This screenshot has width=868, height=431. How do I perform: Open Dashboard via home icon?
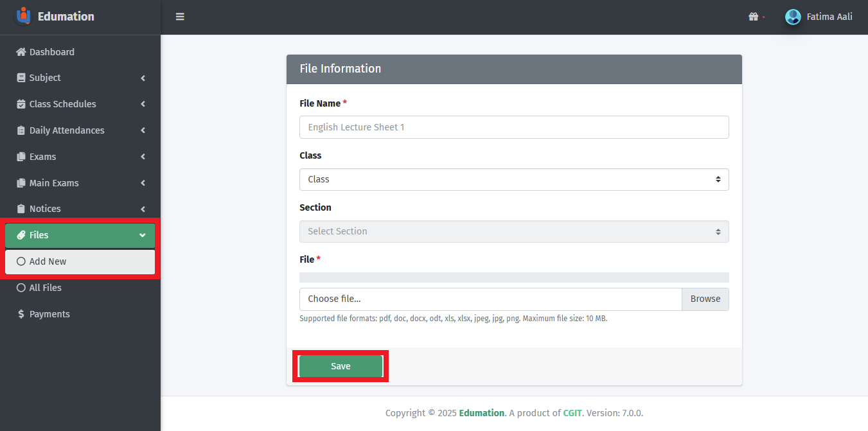tap(21, 52)
